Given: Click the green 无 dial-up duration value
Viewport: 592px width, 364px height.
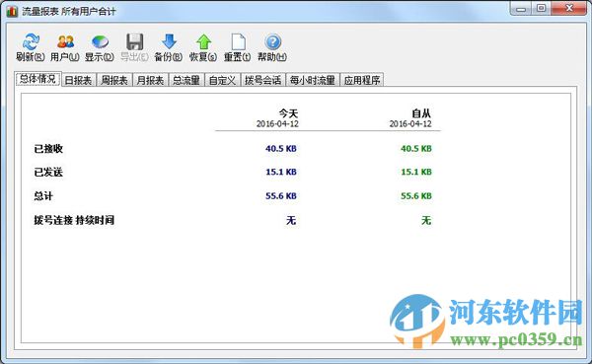Looking at the screenshot, I should (x=426, y=220).
